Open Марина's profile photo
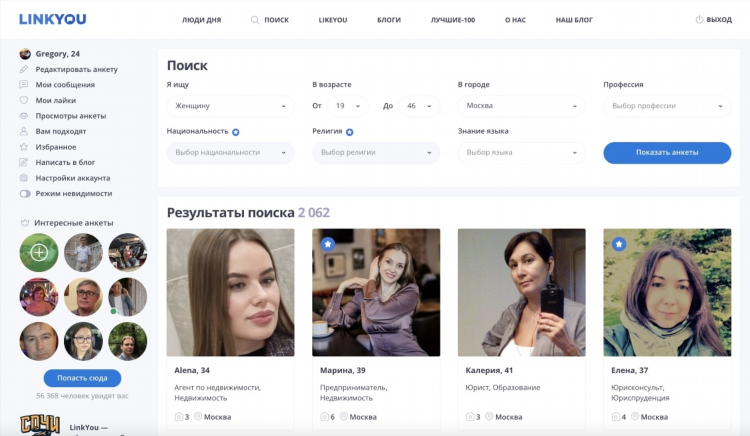The width and height of the screenshot is (750, 436). tap(376, 292)
